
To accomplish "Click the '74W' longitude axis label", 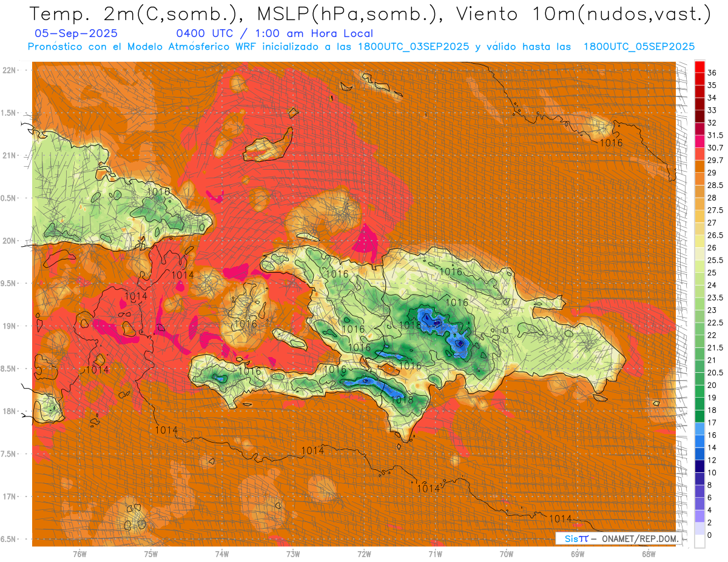I will tap(222, 554).
